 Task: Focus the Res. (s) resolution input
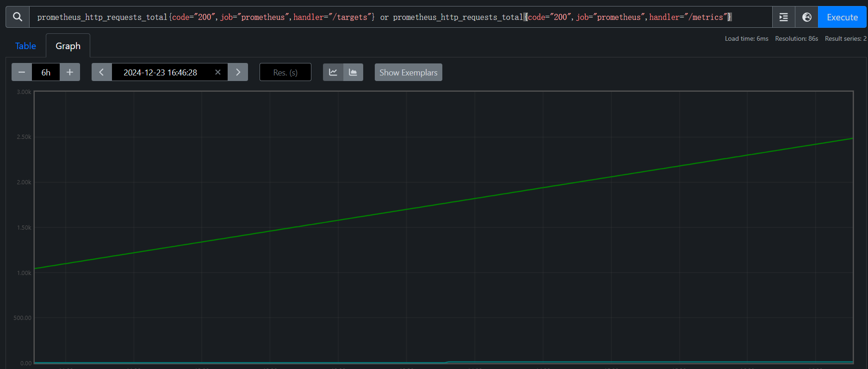click(285, 72)
